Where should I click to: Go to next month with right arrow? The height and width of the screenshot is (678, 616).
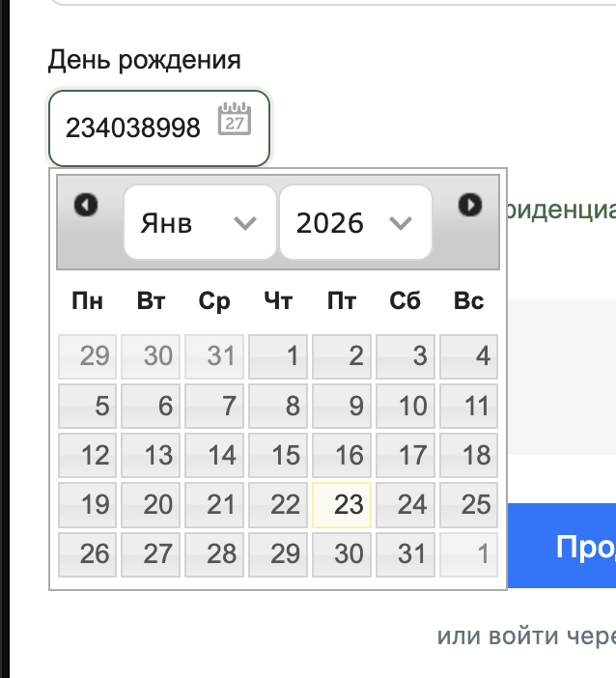coord(470,205)
